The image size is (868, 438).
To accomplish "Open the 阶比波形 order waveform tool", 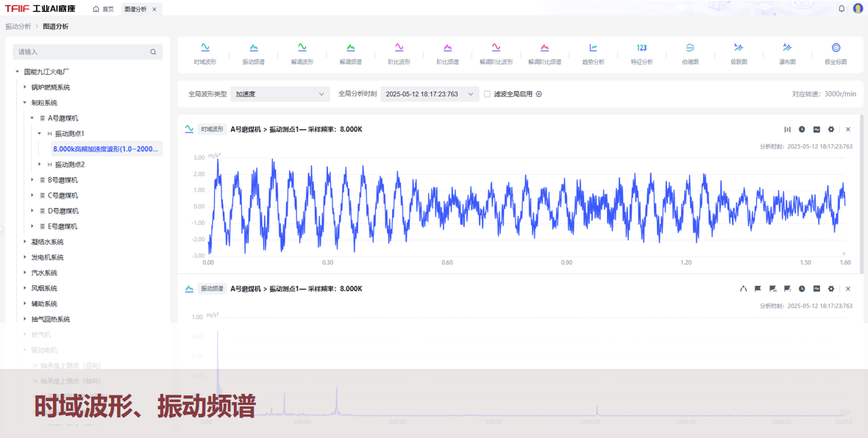I will coord(399,54).
